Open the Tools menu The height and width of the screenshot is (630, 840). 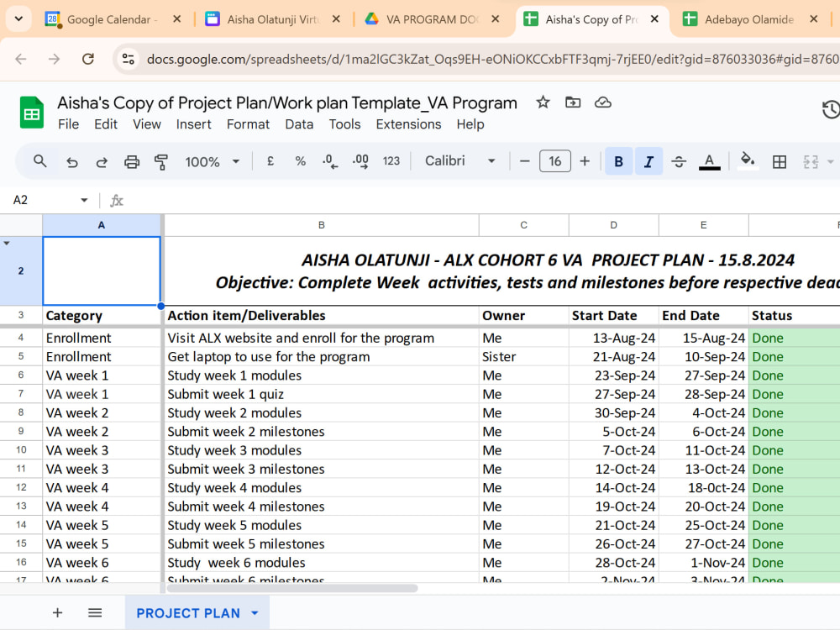[x=344, y=124]
